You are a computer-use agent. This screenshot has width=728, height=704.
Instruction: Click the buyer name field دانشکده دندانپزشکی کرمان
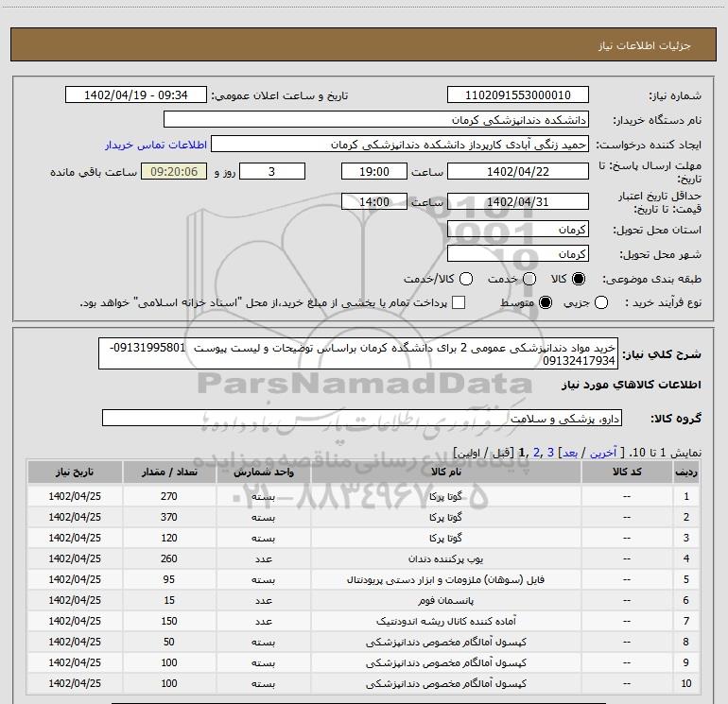click(x=376, y=119)
